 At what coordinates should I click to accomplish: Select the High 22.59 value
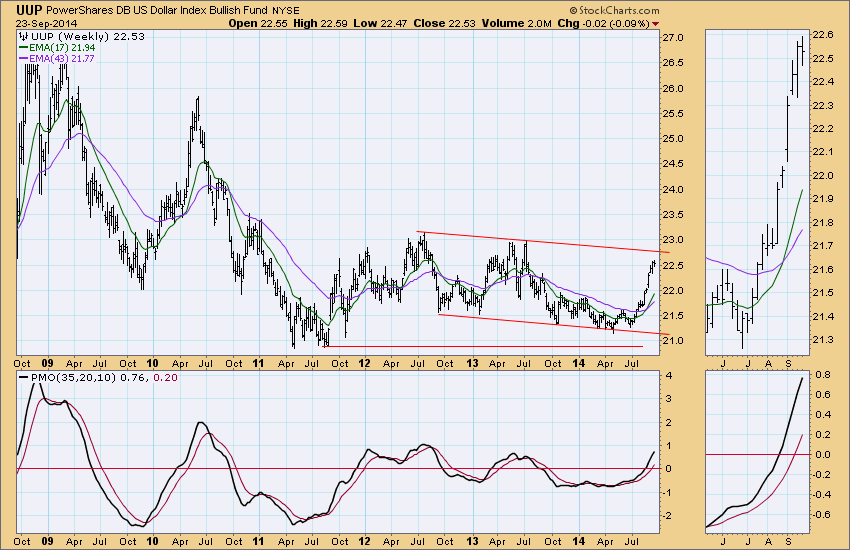coord(320,23)
